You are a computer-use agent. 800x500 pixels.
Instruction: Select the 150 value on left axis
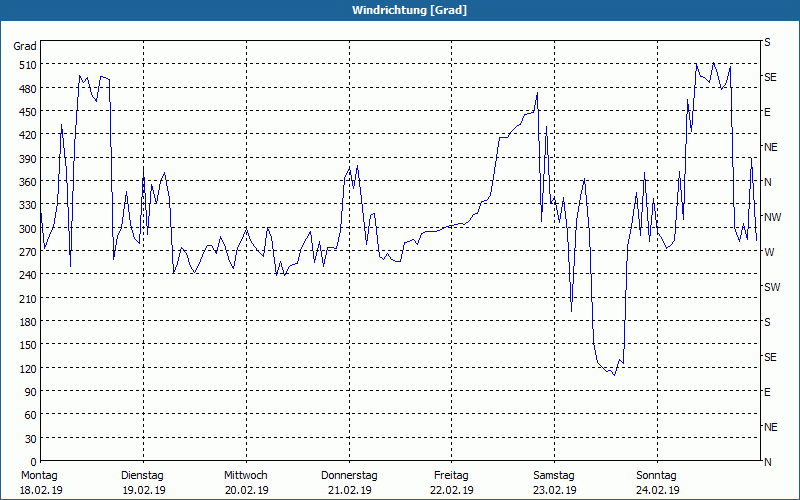click(x=29, y=345)
